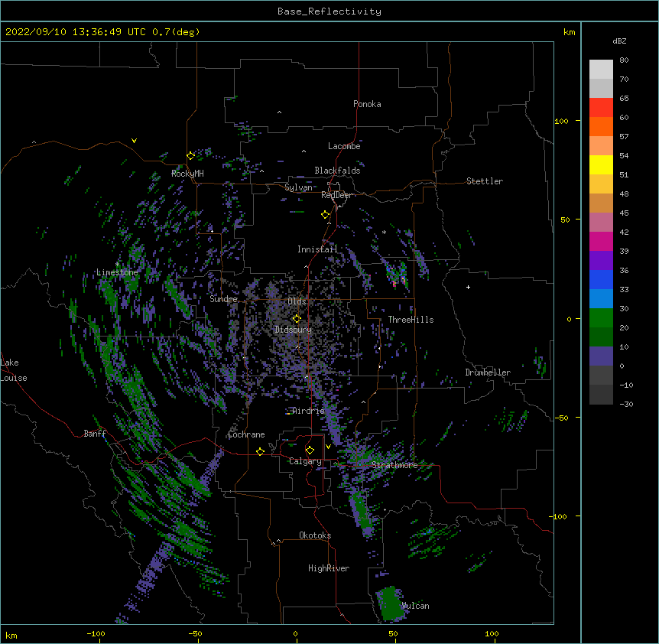The image size is (659, 644).
Task: Click the Limestone label
Action: point(117,272)
